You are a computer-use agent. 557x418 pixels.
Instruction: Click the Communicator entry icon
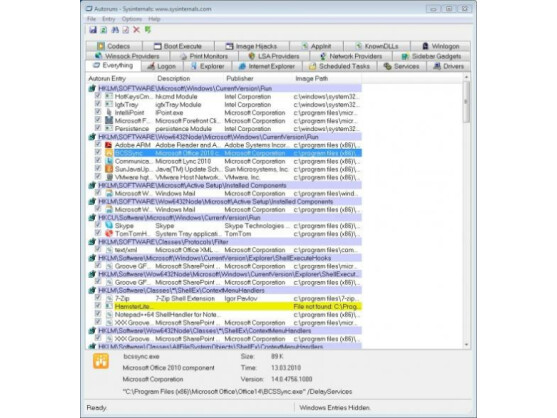pos(109,161)
